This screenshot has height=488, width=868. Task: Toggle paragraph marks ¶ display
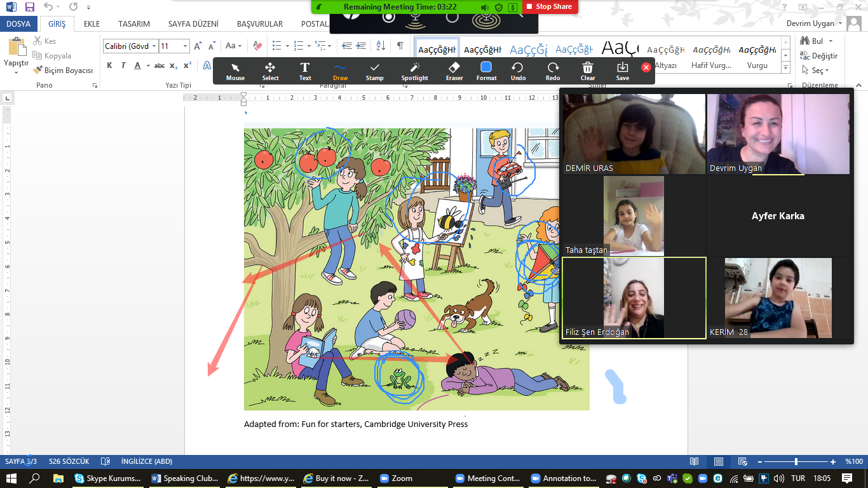click(x=400, y=46)
